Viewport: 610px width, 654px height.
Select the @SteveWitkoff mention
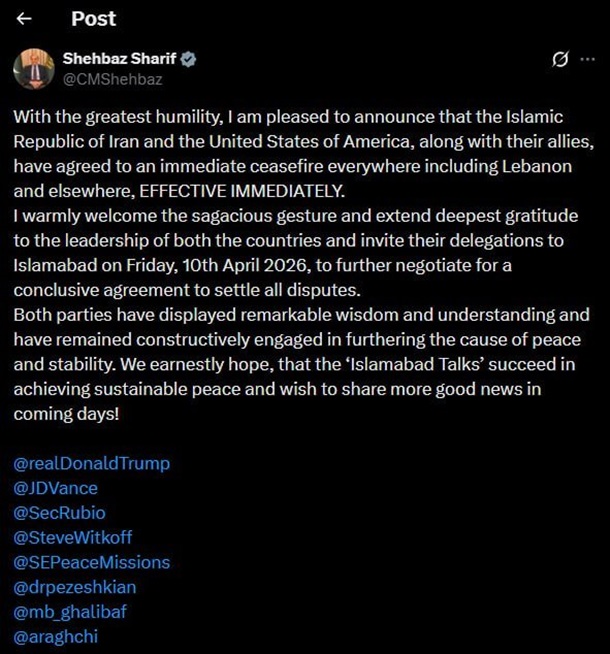point(73,537)
